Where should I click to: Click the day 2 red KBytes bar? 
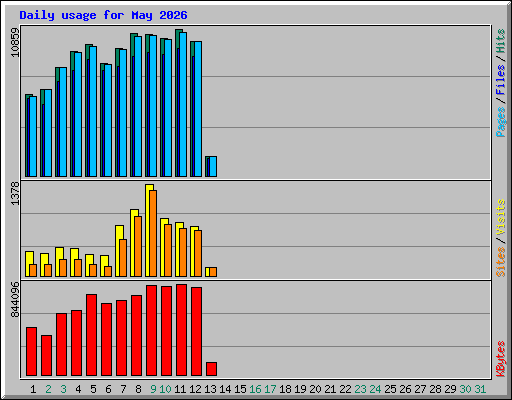click(x=46, y=355)
